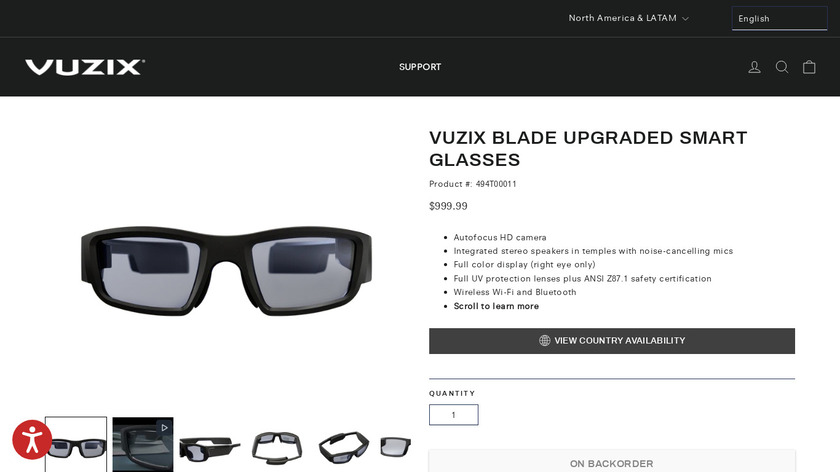Click the On Backorder button
Viewport: 840px width, 472px height.
(612, 461)
